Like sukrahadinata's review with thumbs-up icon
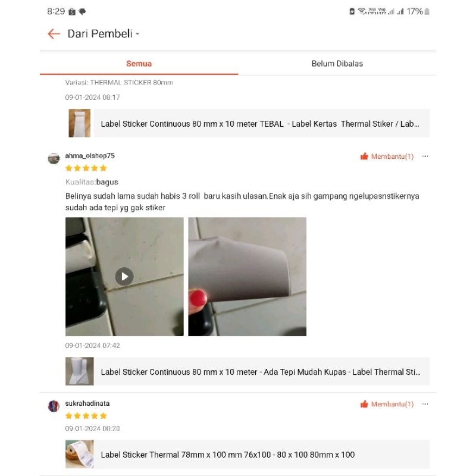Screen dimensions: 476x476 pyautogui.click(x=364, y=404)
